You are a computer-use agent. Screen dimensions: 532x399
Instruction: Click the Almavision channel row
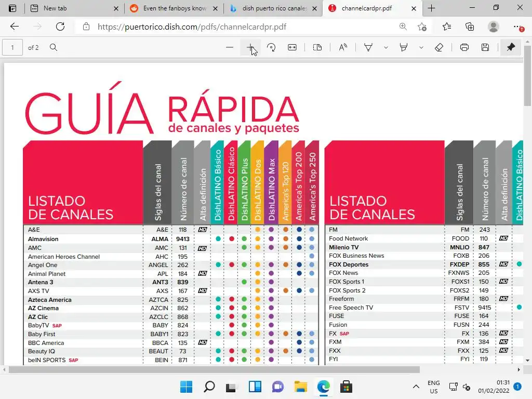[x=170, y=239]
